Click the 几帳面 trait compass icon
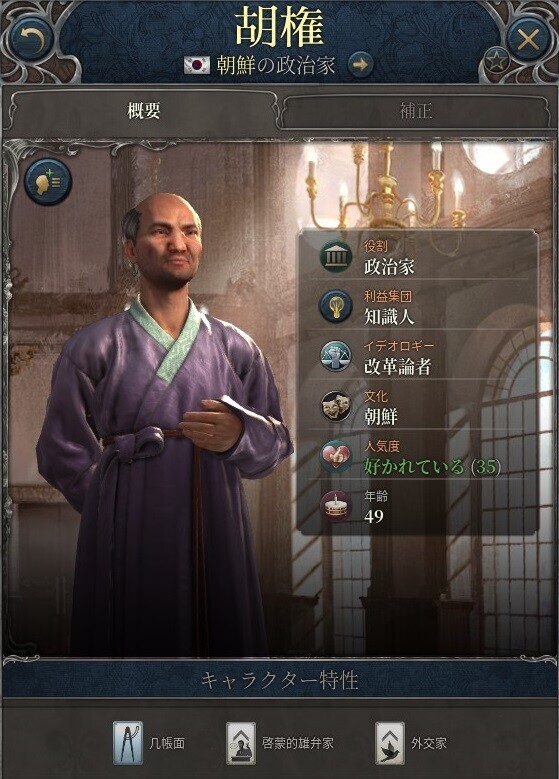559x779 pixels. point(128,743)
